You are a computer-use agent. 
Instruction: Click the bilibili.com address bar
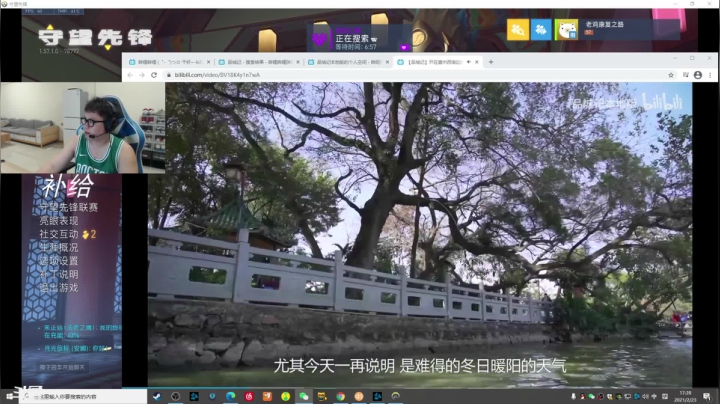413,75
